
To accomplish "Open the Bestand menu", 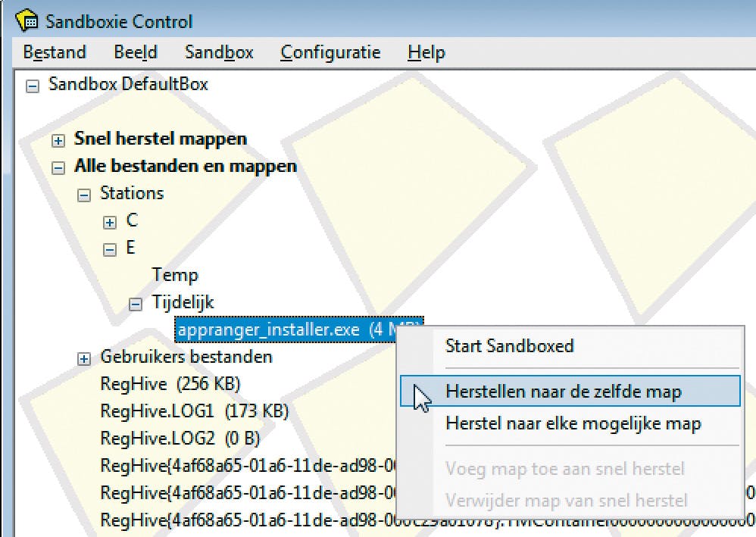I will point(55,52).
